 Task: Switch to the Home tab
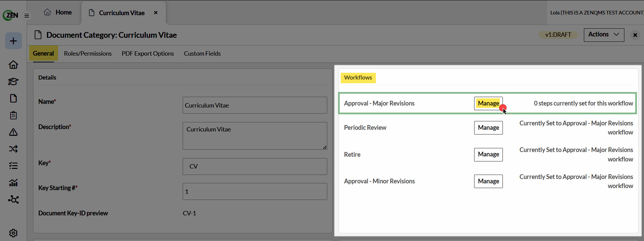tap(58, 12)
